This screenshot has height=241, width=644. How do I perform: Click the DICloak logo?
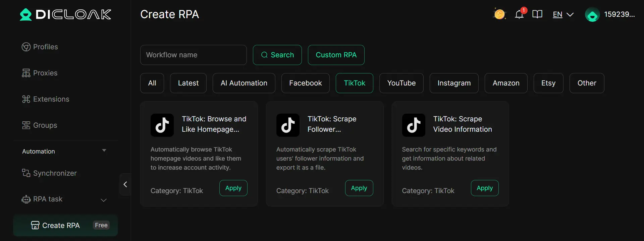tap(65, 14)
